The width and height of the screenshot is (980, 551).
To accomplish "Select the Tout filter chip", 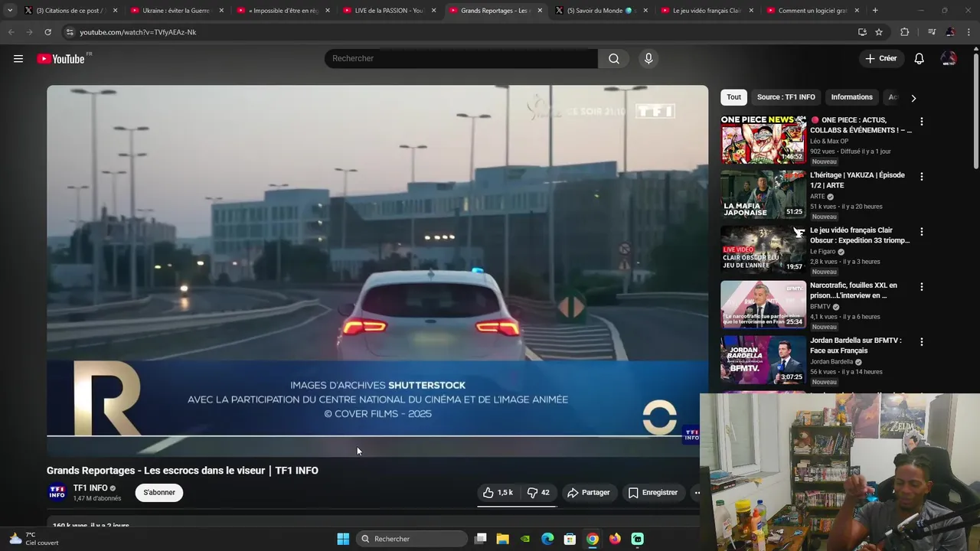I will [733, 97].
